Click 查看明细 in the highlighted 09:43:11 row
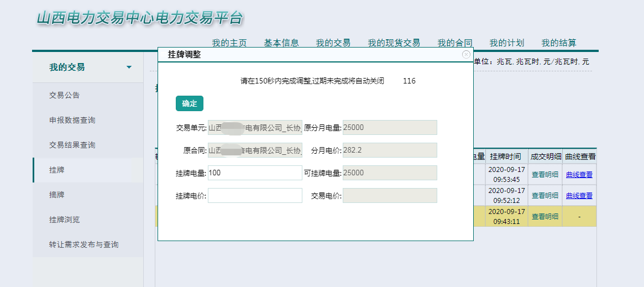 [545, 217]
